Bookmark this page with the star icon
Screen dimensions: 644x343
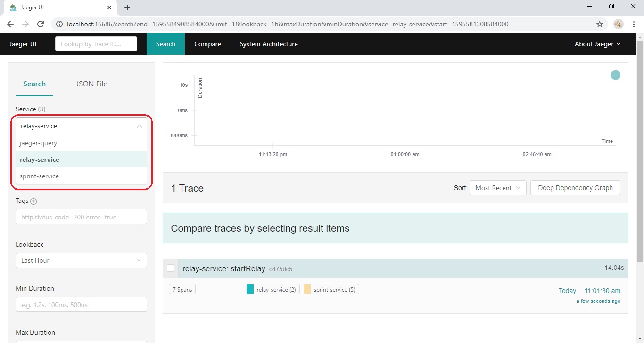tap(600, 24)
